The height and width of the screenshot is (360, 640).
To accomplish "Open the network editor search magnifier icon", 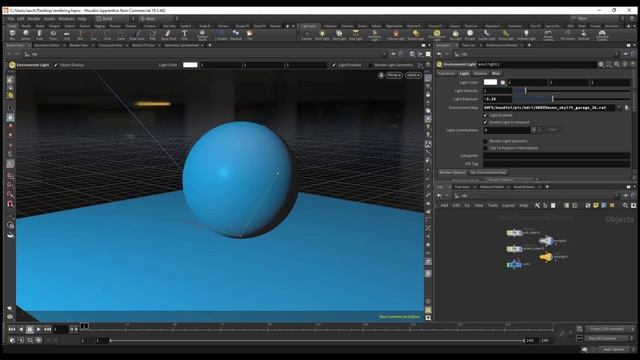I will tap(625, 205).
